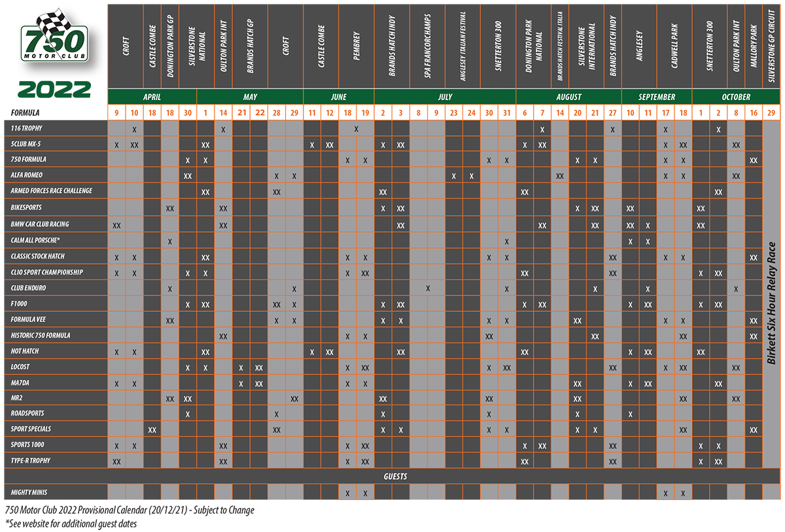
Task: Select the 12 June date cell
Action: (330, 112)
